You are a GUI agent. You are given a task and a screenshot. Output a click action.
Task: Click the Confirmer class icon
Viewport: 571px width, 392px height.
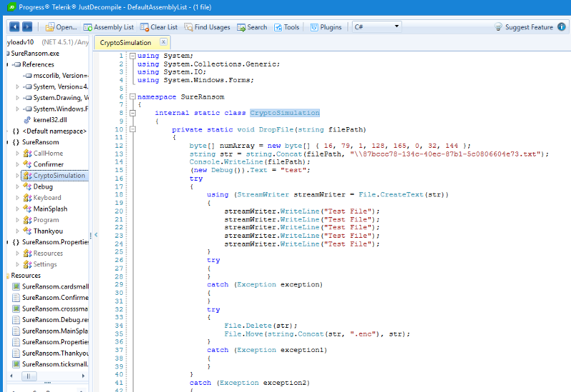pos(27,164)
